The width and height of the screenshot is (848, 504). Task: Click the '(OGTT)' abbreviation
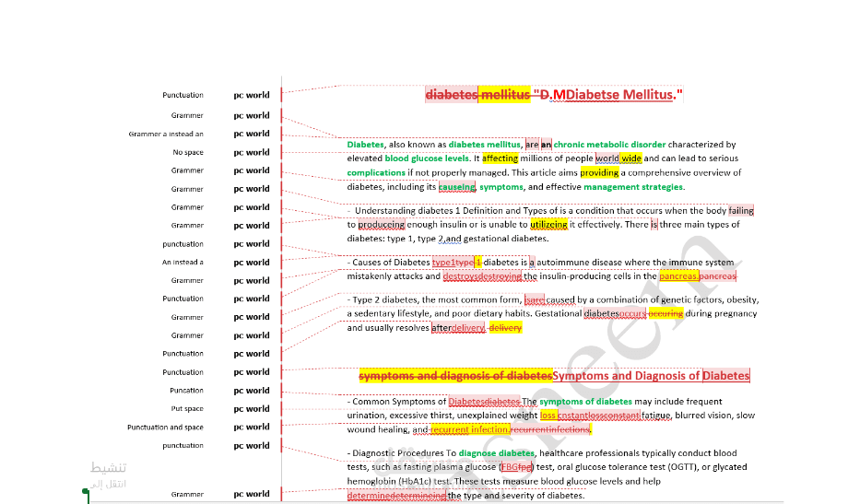tap(682, 467)
